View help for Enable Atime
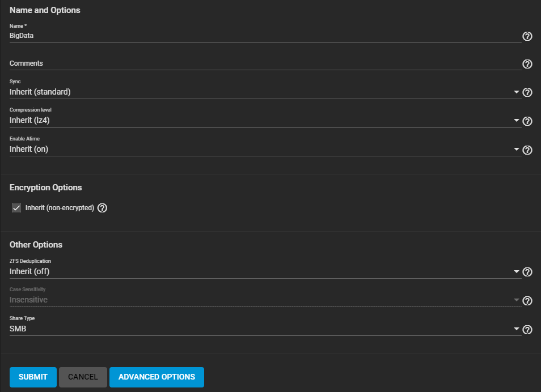 527,150
